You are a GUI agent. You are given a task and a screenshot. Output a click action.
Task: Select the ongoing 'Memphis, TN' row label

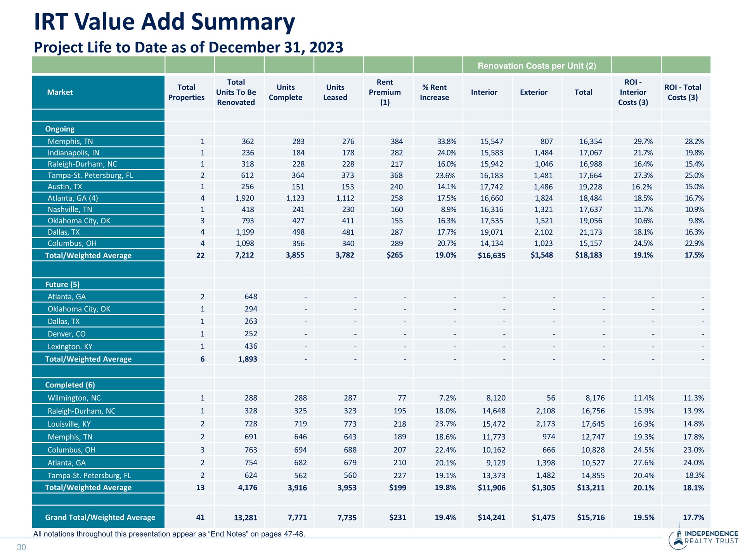click(x=70, y=142)
